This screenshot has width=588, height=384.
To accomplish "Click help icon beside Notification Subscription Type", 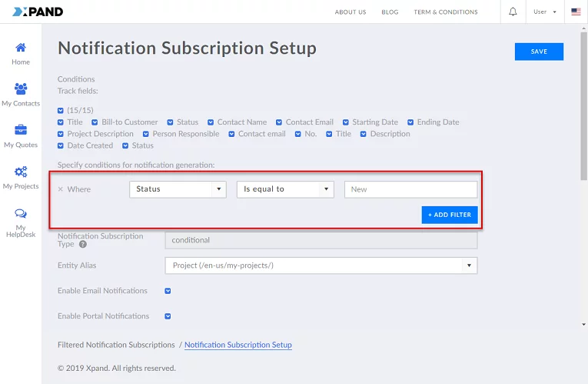I will coord(82,245).
